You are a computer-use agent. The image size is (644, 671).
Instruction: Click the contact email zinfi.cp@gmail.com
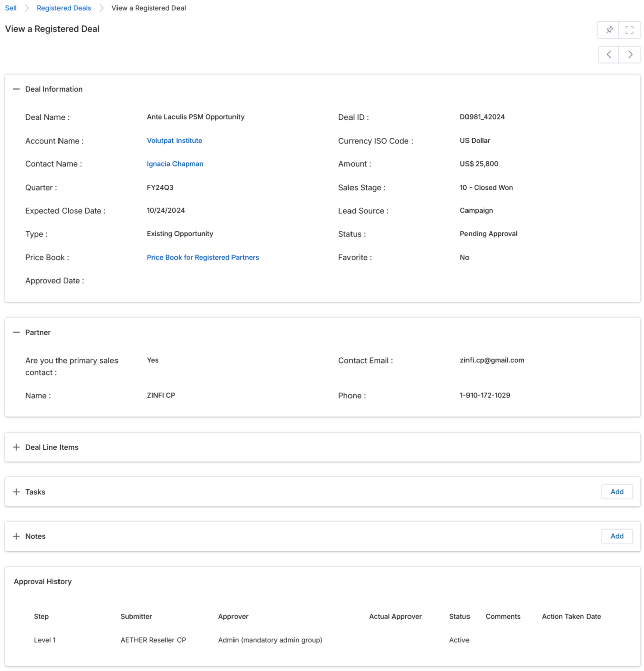[x=492, y=360]
